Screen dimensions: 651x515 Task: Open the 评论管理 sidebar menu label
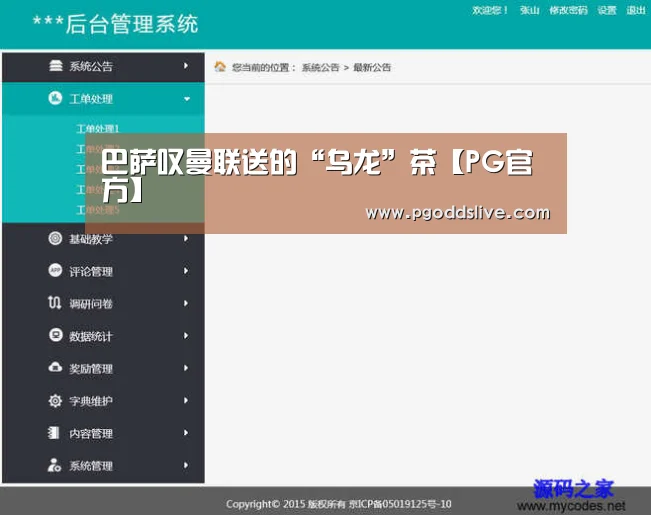point(91,271)
